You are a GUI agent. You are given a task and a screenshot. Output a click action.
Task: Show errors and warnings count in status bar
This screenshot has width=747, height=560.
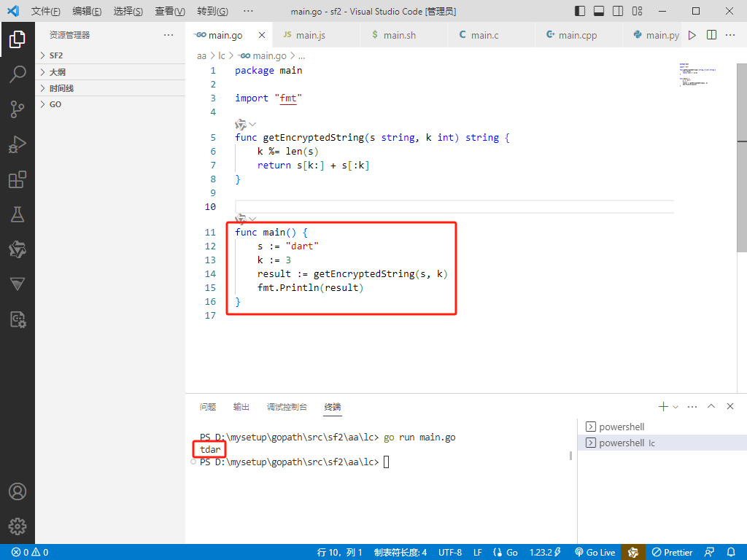click(29, 553)
